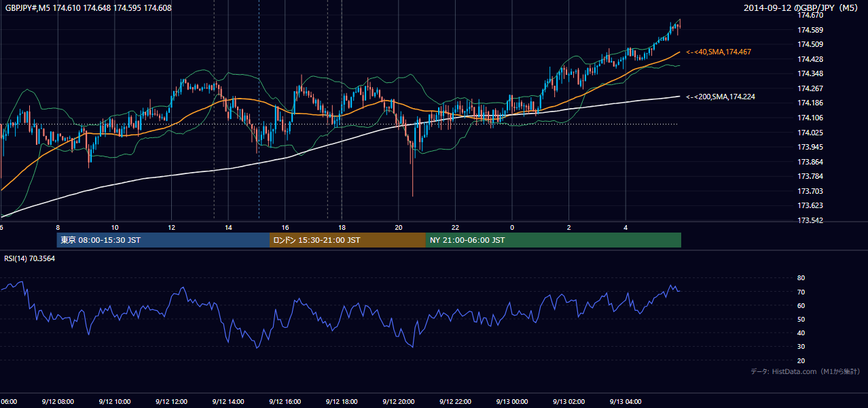Click the 9/13 02:00 time label
Viewport: 868px width, 408px height.
569,402
